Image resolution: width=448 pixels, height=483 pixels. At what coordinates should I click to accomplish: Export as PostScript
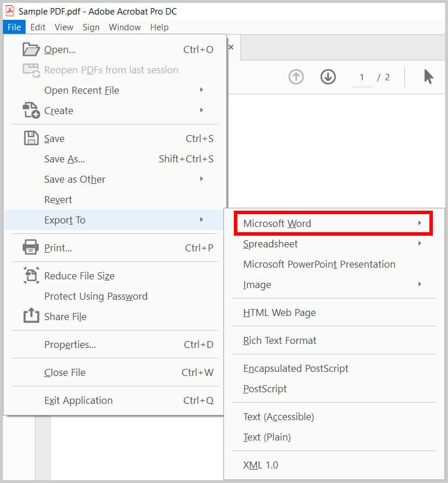[334, 389]
